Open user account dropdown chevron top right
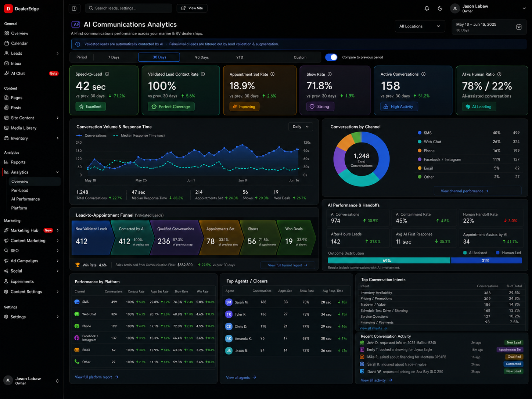532x399 pixels. [x=524, y=8]
